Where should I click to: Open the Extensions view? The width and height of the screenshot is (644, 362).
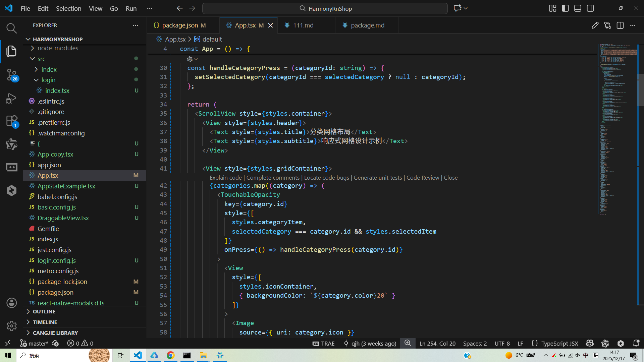[11, 121]
